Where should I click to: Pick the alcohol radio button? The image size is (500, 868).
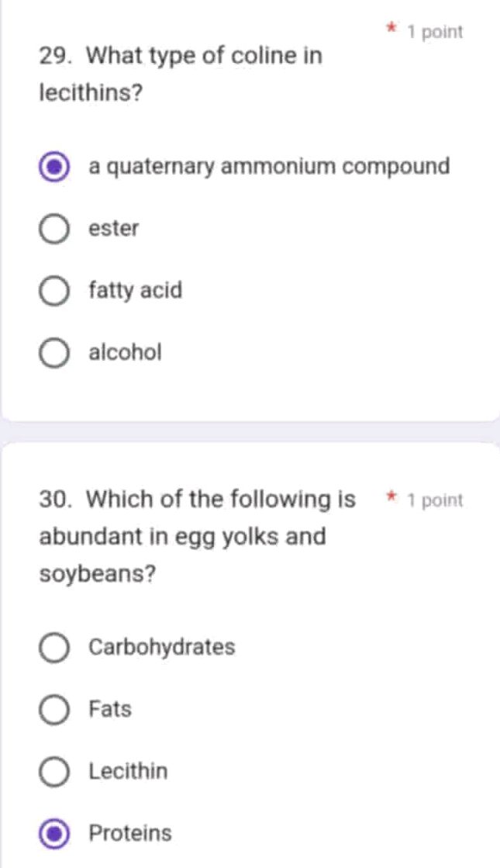click(53, 353)
